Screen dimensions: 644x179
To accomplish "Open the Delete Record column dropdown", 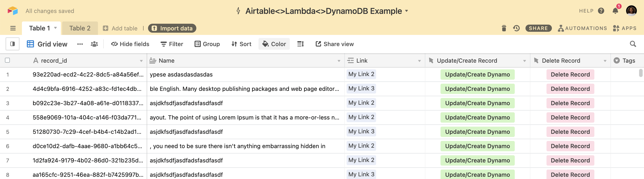I will pyautogui.click(x=605, y=61).
